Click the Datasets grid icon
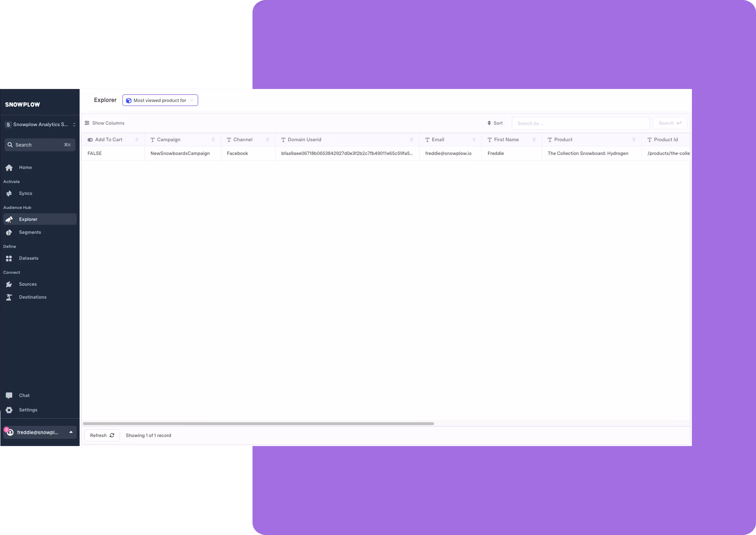Viewport: 756px width, 535px height. 9,258
